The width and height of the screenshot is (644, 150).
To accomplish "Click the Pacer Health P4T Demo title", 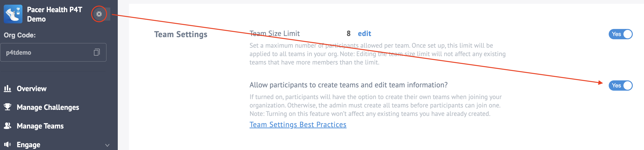I will point(54,14).
